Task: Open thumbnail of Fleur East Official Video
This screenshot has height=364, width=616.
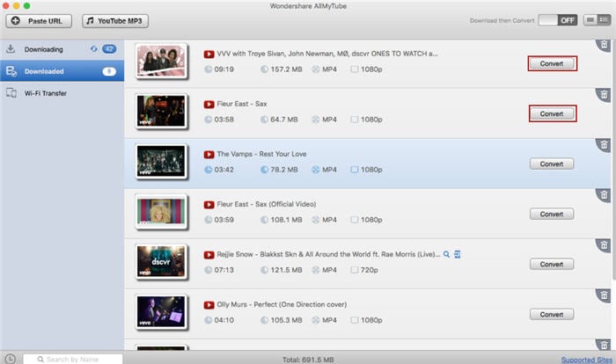Action: tap(161, 212)
